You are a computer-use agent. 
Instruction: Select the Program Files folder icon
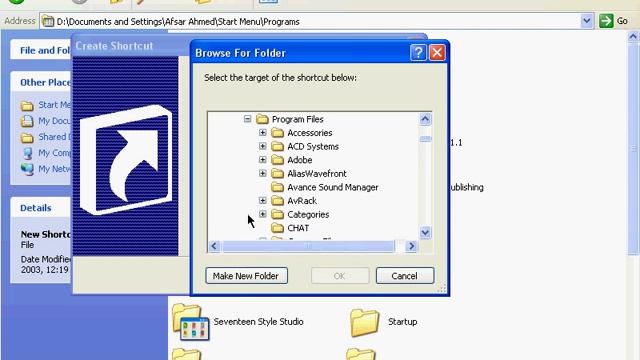[x=262, y=119]
